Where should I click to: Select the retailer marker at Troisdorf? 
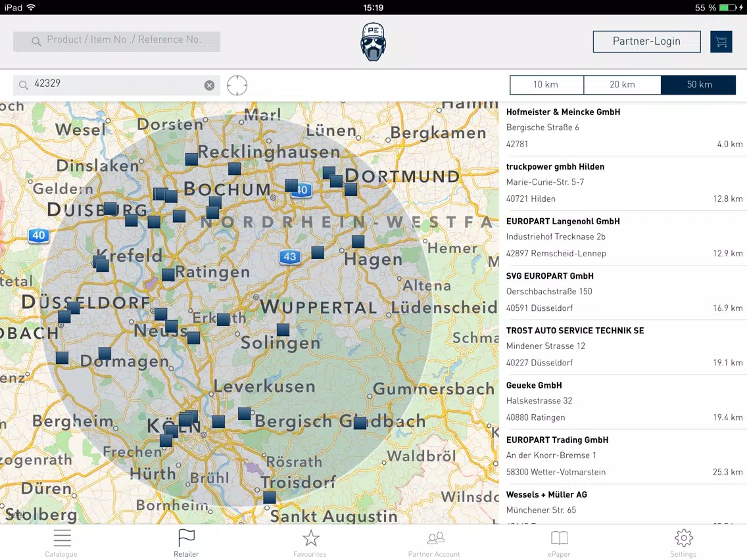coord(270,497)
